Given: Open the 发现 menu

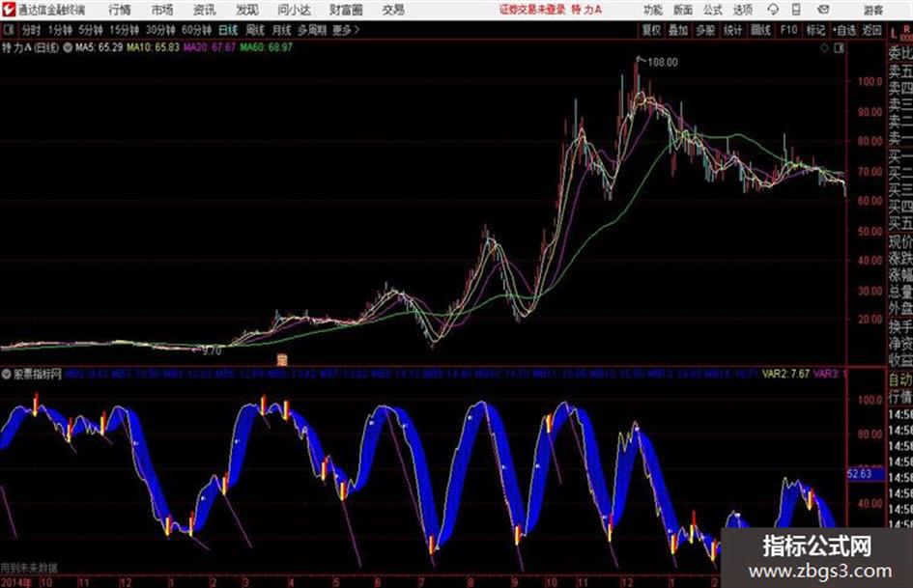Looking at the screenshot, I should (x=246, y=10).
